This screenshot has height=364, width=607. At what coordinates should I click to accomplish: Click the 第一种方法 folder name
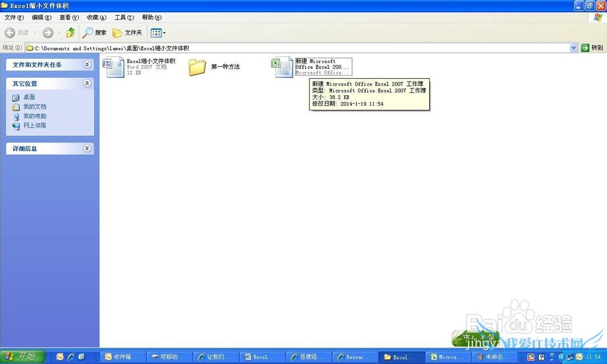point(225,67)
